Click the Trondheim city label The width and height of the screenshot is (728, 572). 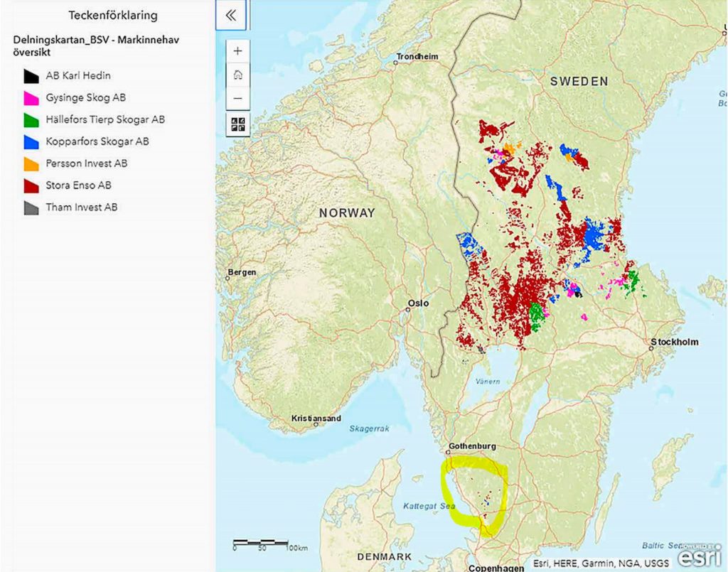point(417,57)
